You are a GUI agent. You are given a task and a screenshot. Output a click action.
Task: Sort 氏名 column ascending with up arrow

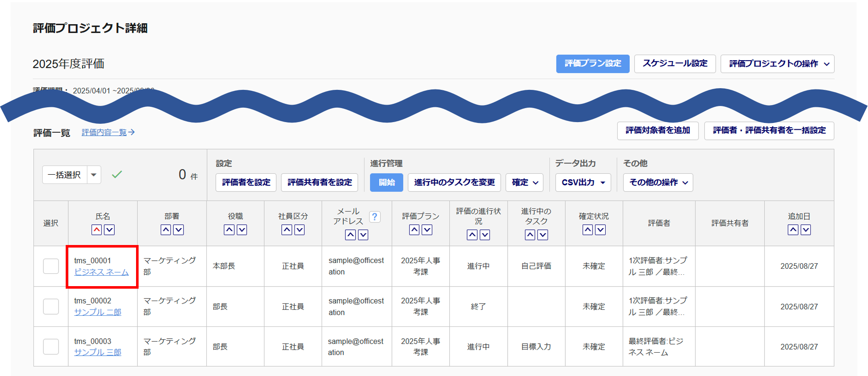[97, 230]
